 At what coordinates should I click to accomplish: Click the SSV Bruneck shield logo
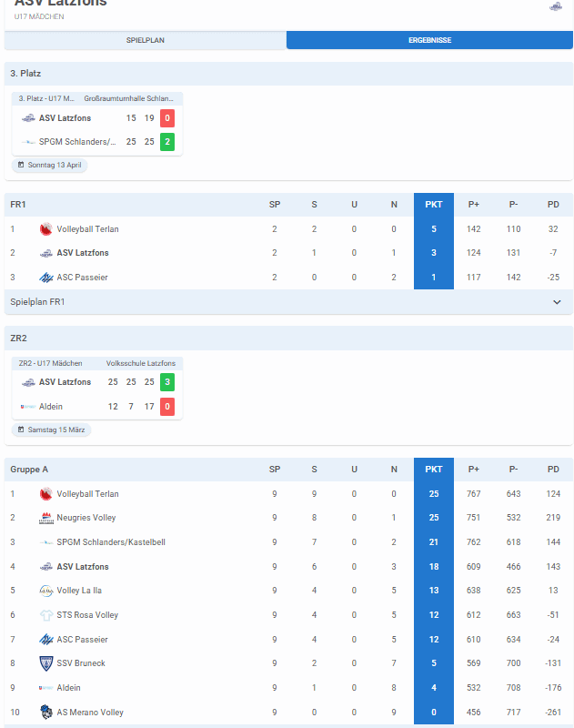click(45, 663)
